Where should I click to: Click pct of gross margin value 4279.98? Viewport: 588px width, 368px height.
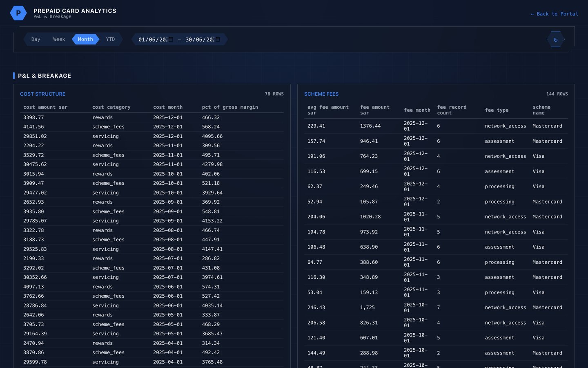[x=212, y=164]
